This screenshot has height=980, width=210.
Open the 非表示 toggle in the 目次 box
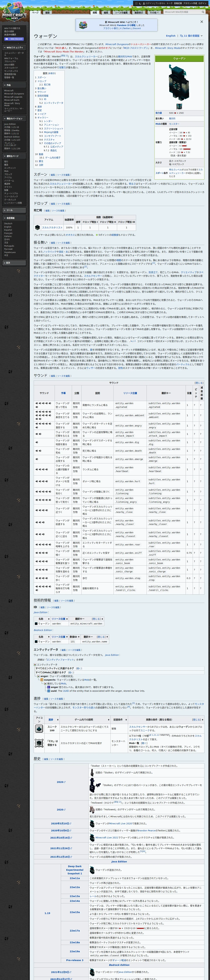pos(52,73)
